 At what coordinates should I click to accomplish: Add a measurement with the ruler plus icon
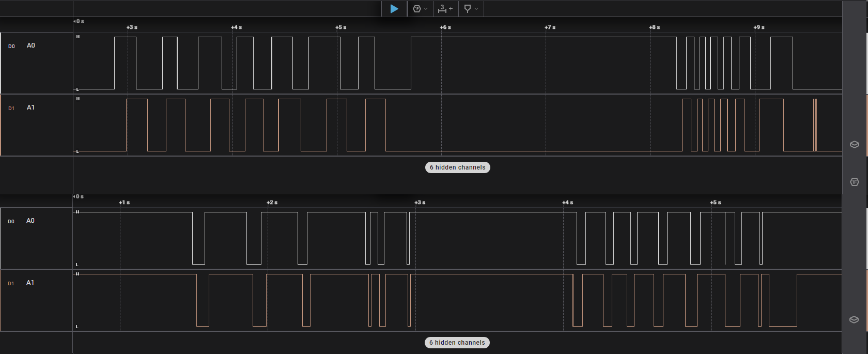click(x=445, y=9)
